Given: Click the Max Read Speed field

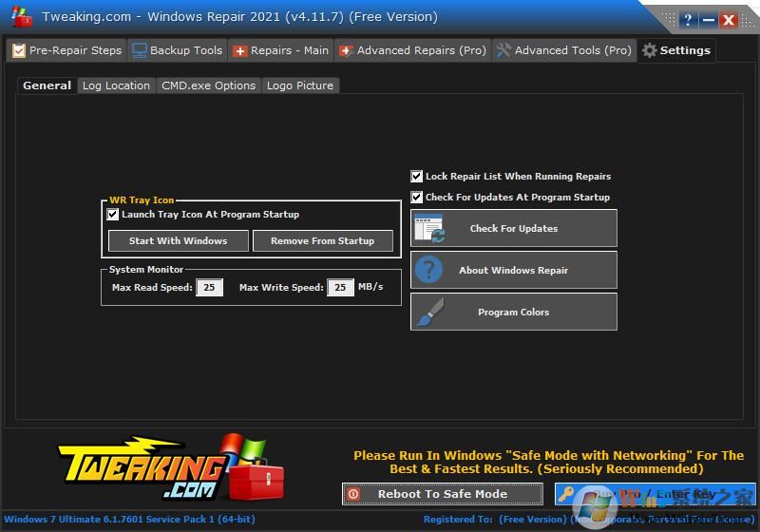Looking at the screenshot, I should 209,287.
